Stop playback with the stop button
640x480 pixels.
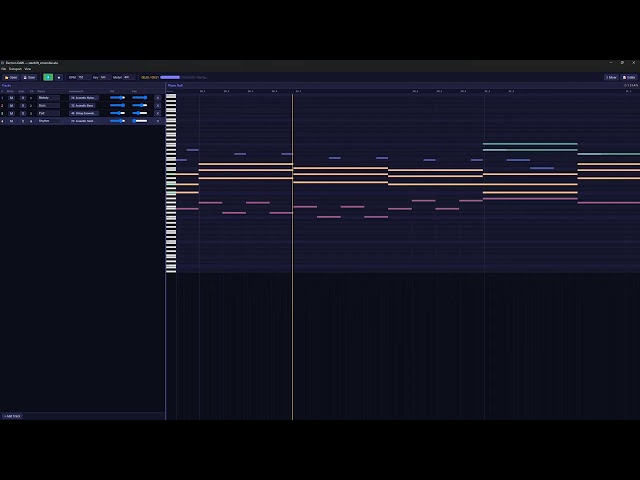coord(59,77)
